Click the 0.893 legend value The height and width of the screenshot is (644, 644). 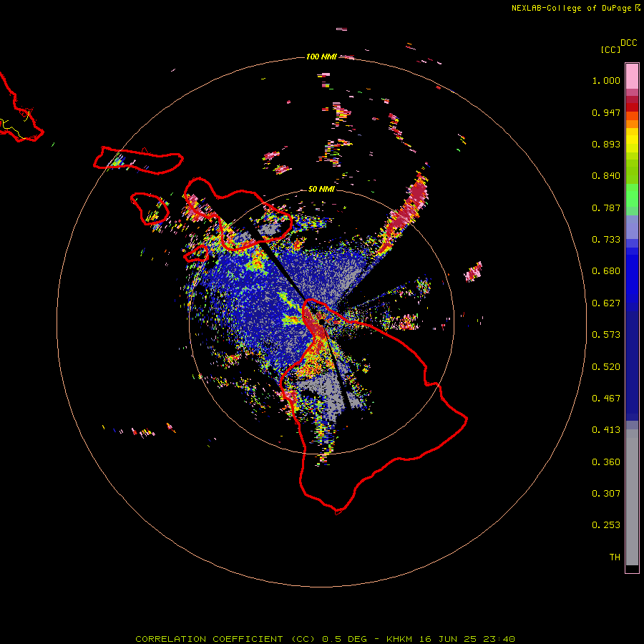(606, 144)
